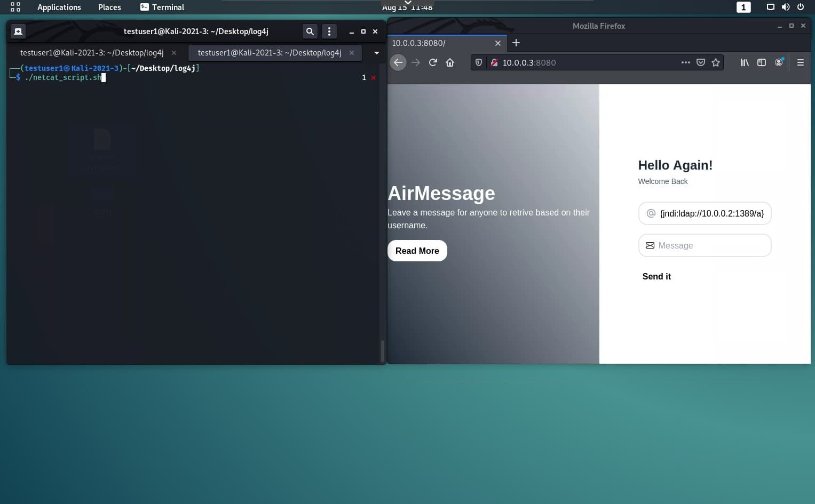
Task: Reload the page in Firefox
Action: (433, 62)
